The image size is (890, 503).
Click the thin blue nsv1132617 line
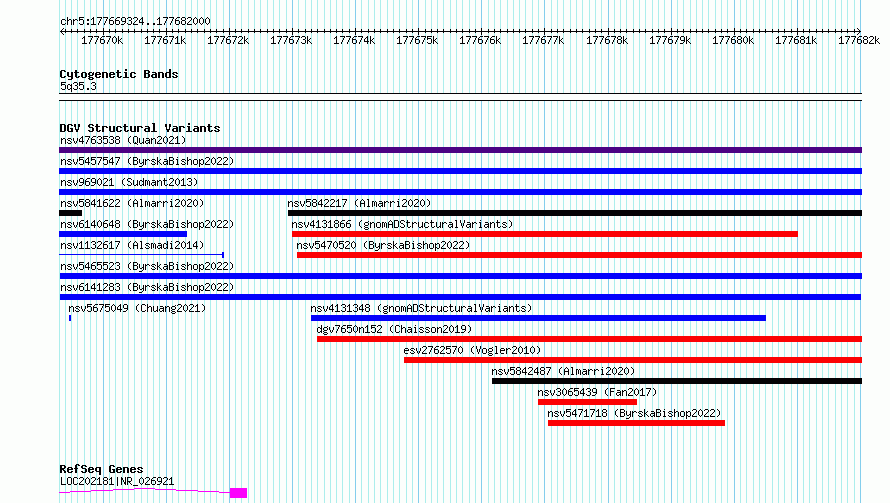click(141, 255)
